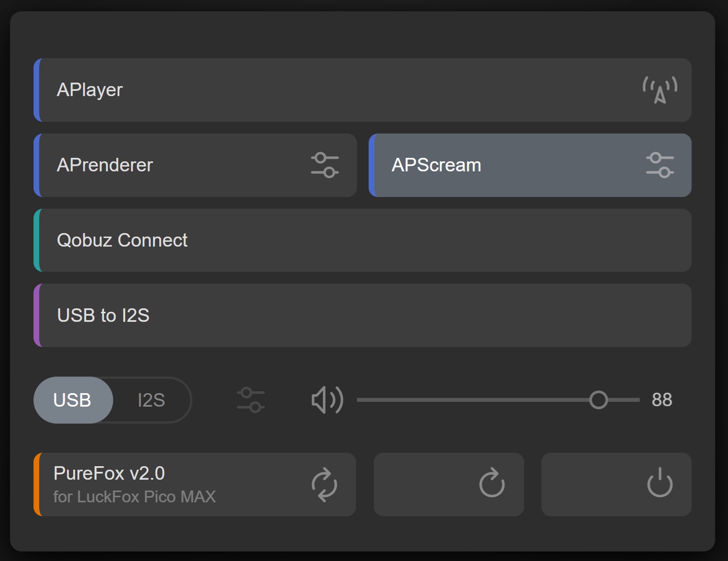Choose USB to I2S mode

click(103, 315)
